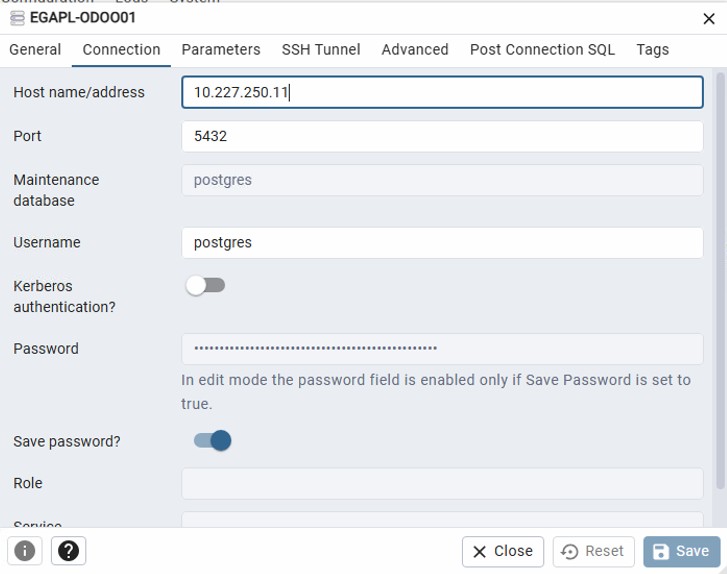Screen dimensions: 727x574
Task: Open the Parameters tab
Action: coord(221,49)
